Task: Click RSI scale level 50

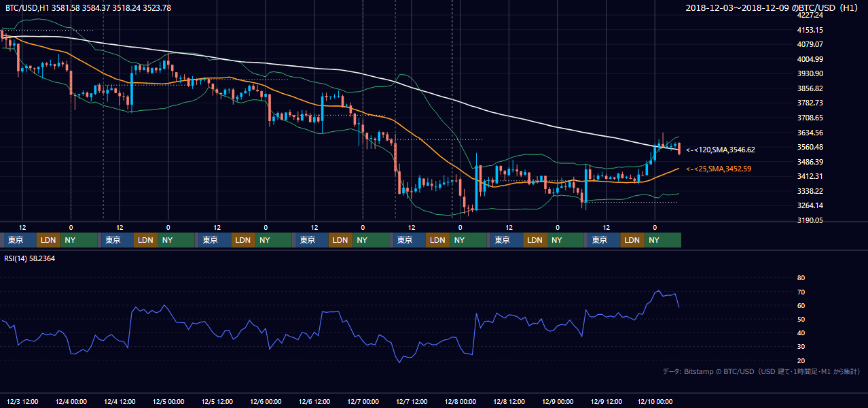Action: click(x=801, y=319)
